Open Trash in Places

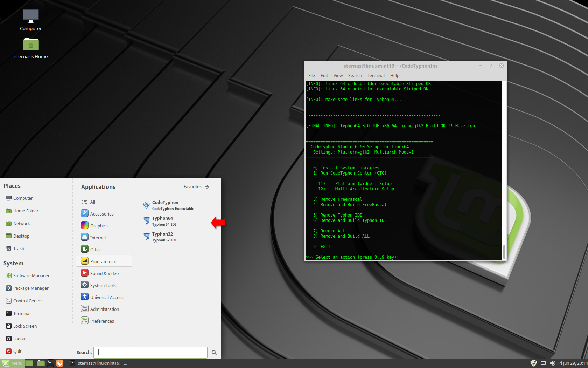point(15,248)
